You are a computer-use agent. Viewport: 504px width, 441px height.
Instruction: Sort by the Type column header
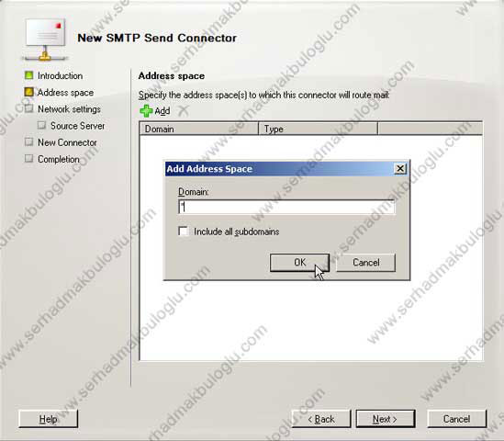click(318, 129)
